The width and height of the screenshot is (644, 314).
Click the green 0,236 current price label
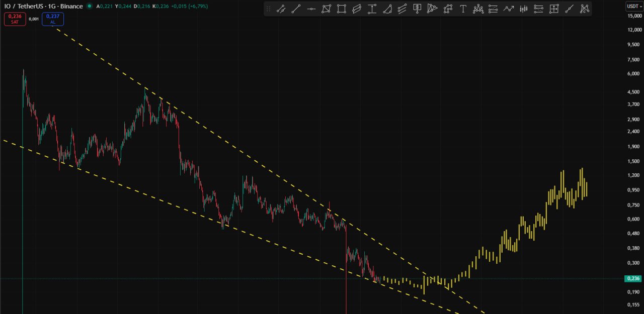click(x=632, y=278)
